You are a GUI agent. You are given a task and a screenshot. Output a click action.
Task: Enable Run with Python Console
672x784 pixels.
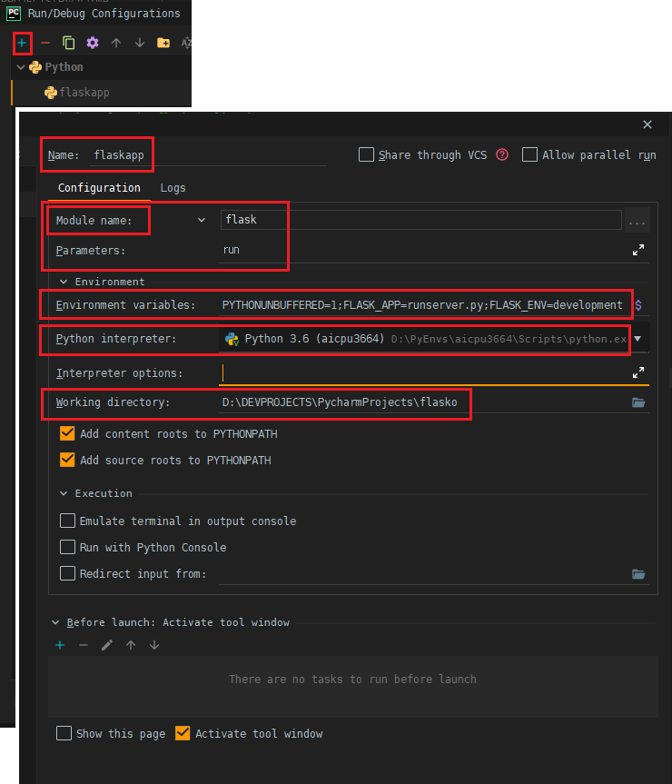(67, 547)
